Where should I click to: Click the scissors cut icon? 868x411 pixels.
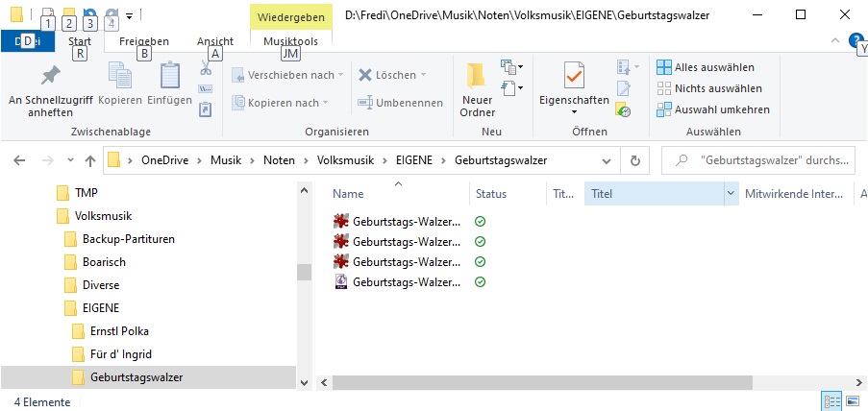click(x=206, y=67)
